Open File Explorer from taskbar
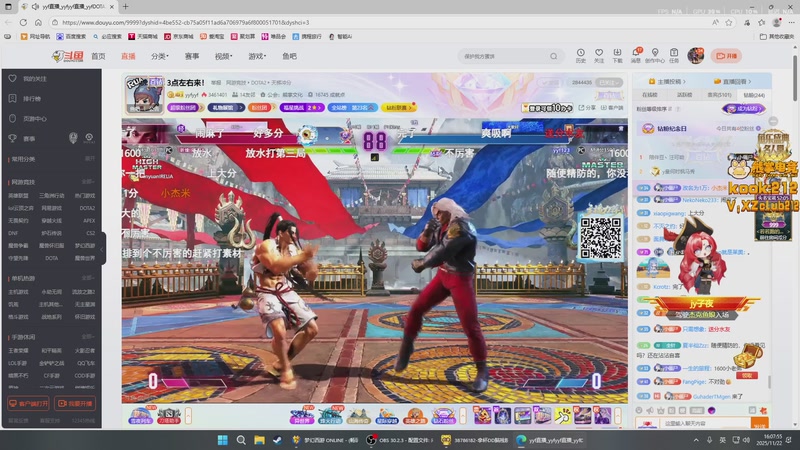 coord(259,440)
